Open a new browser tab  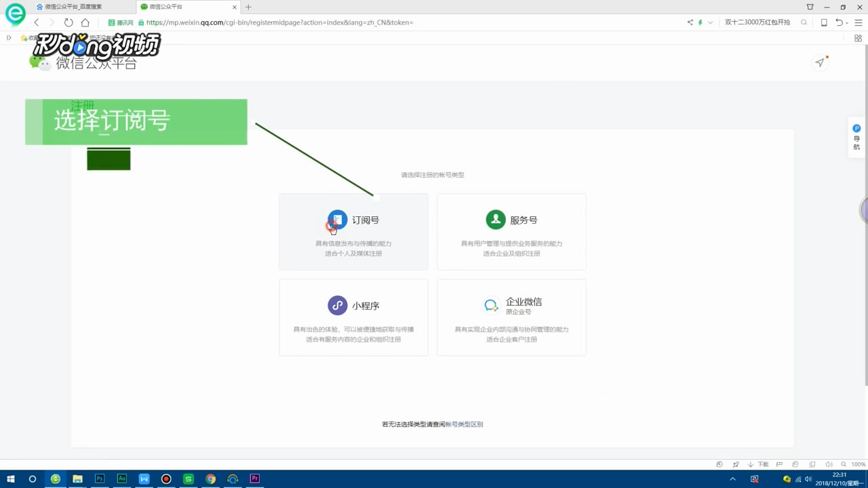tap(248, 7)
